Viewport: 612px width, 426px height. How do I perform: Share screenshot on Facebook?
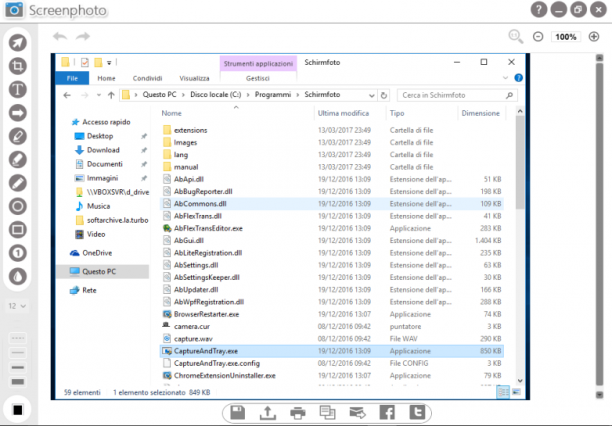387,412
